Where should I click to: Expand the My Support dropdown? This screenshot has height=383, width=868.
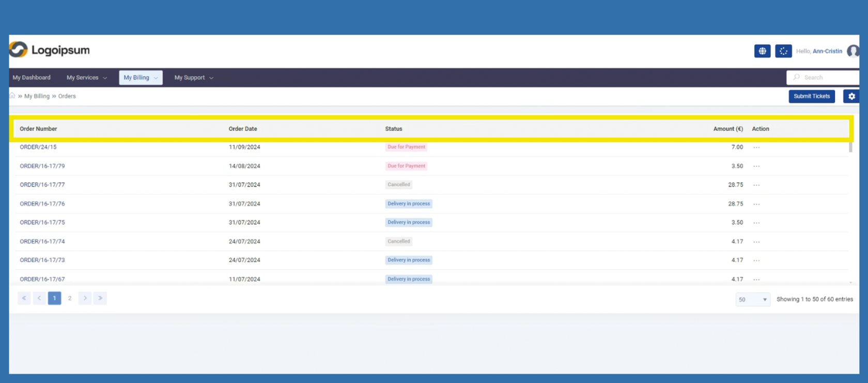[x=193, y=78]
